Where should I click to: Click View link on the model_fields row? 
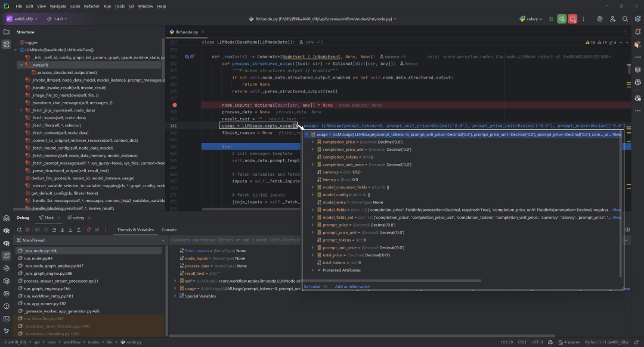pyautogui.click(x=617, y=210)
